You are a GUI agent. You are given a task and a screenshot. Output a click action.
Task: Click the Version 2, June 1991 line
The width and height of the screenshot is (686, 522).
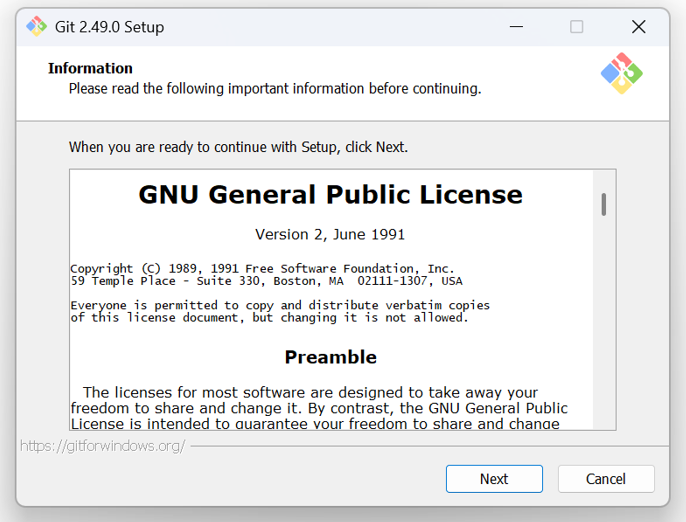click(x=330, y=235)
